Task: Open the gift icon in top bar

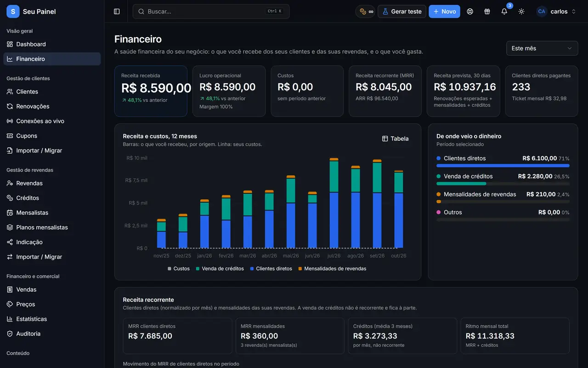Action: coord(487,11)
